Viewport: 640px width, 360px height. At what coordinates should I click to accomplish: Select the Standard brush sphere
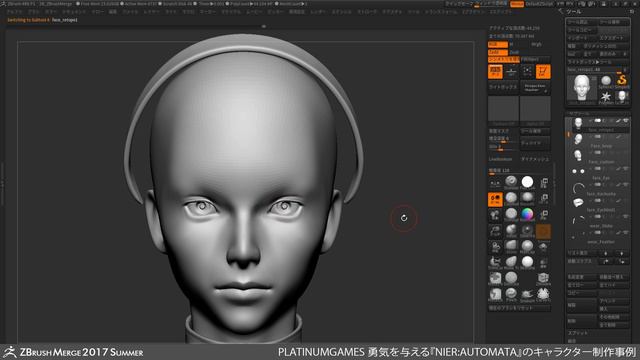tap(511, 181)
